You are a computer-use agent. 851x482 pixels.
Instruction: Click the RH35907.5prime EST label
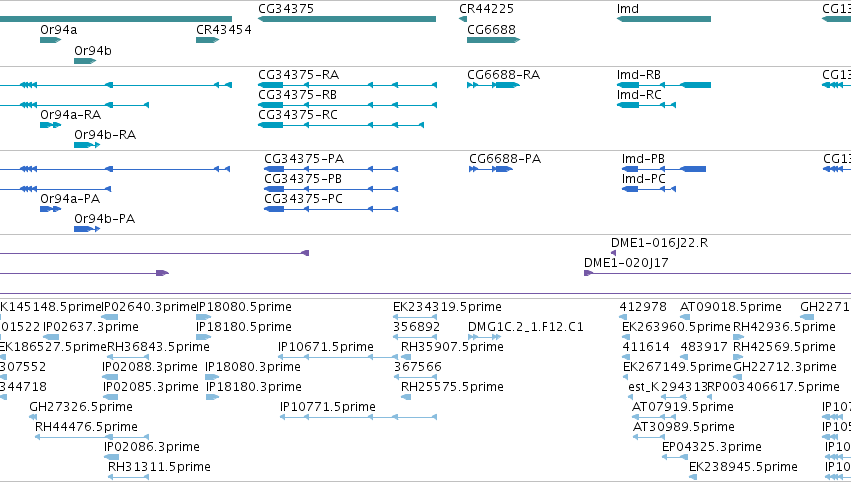pyautogui.click(x=452, y=347)
